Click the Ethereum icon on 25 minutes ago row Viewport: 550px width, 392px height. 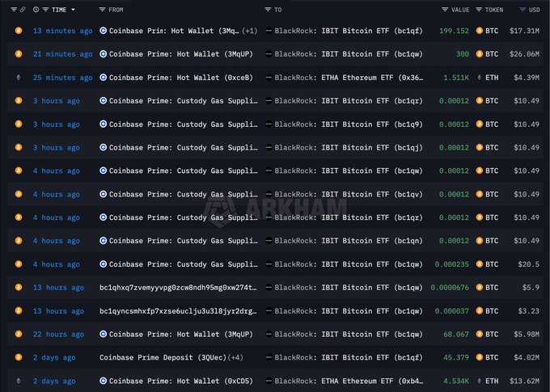[19, 78]
